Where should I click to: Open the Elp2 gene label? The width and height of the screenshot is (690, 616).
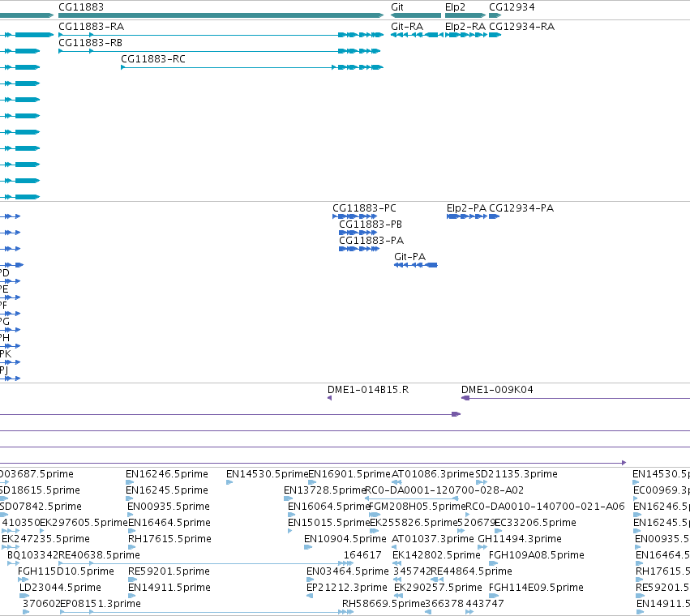(x=455, y=7)
